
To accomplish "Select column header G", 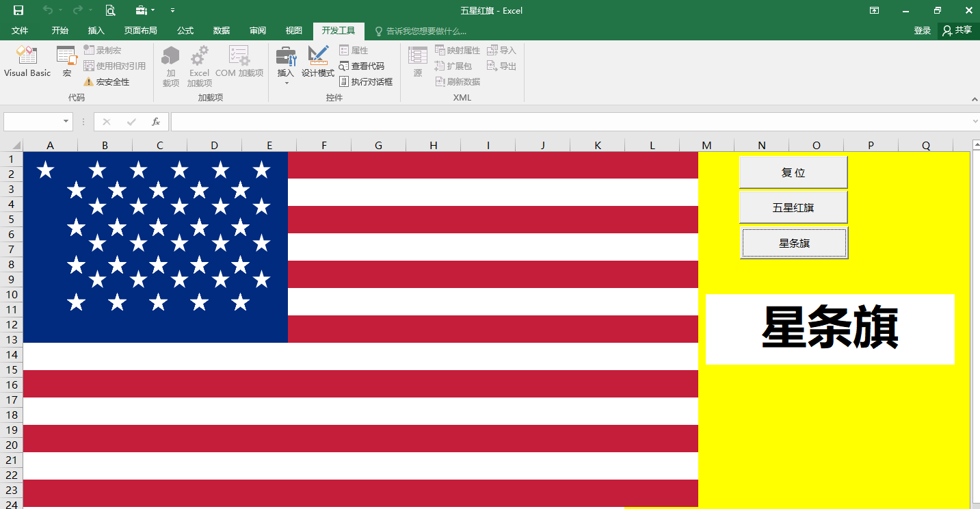I will pos(379,145).
